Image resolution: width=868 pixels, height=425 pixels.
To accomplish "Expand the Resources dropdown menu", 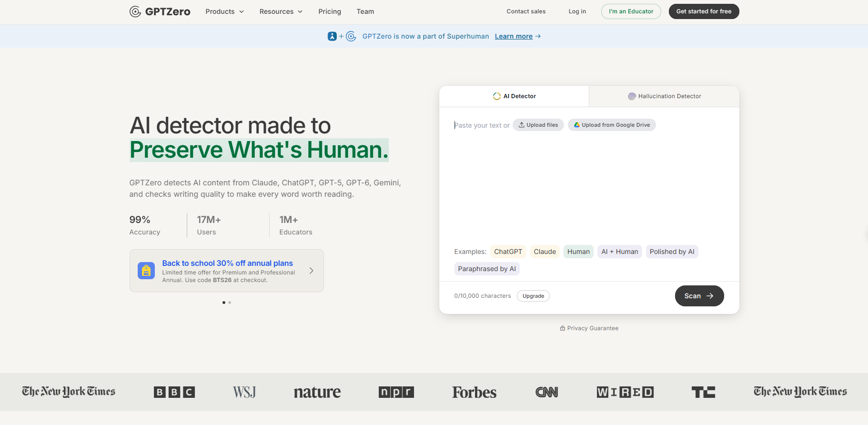I will click(281, 11).
